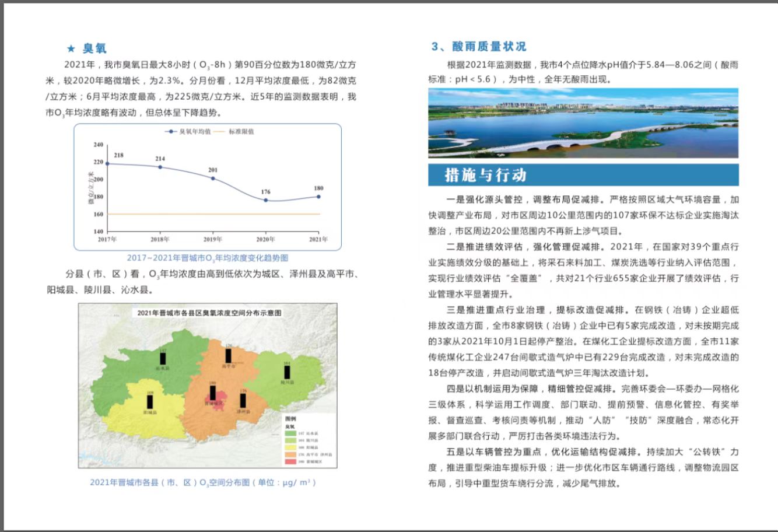Click the 高平市 black bar on the map
This screenshot has height=532, width=778.
(229, 355)
